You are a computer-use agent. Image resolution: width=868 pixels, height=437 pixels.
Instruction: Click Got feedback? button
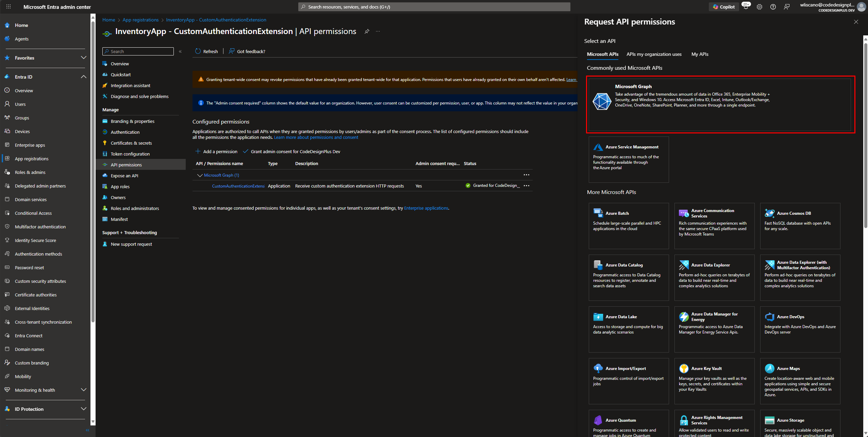click(247, 51)
